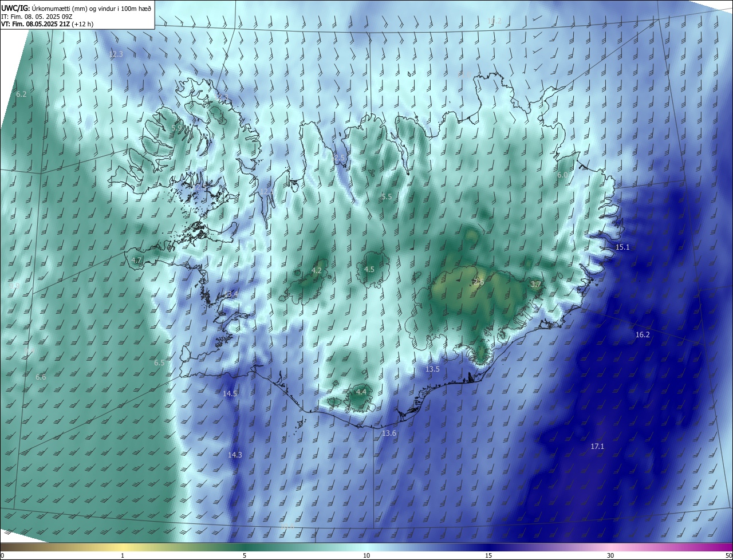Select the 14.5 value southwest of Iceland
Screen dimensions: 733x560
click(x=230, y=393)
